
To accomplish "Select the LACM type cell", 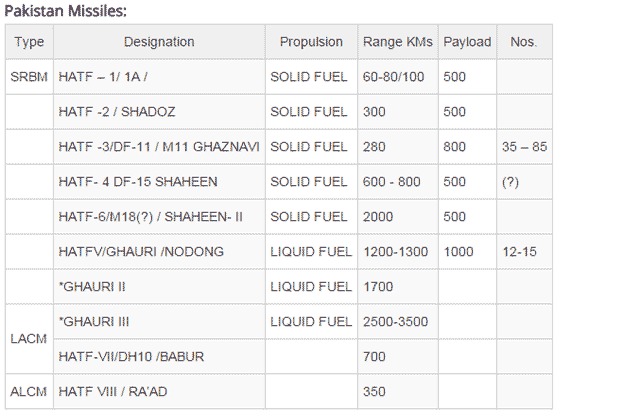I will pyautogui.click(x=29, y=339).
